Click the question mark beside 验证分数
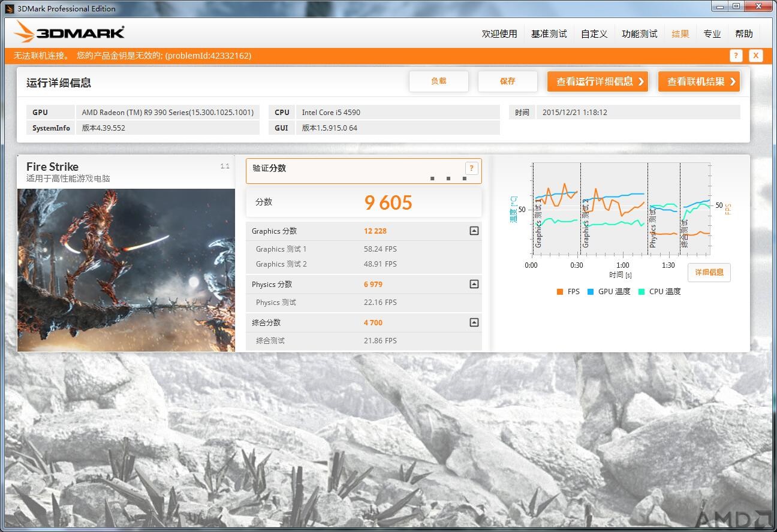The height and width of the screenshot is (532, 777). [x=471, y=168]
